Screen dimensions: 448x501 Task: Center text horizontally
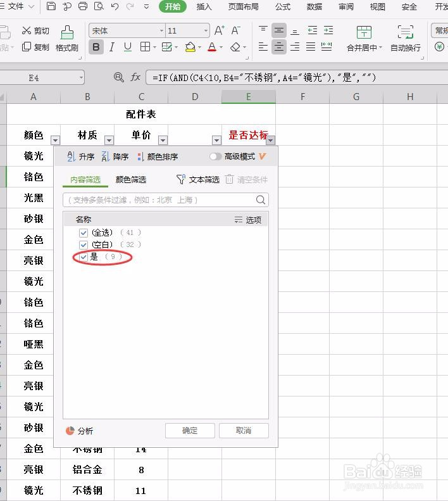pyautogui.click(x=279, y=47)
